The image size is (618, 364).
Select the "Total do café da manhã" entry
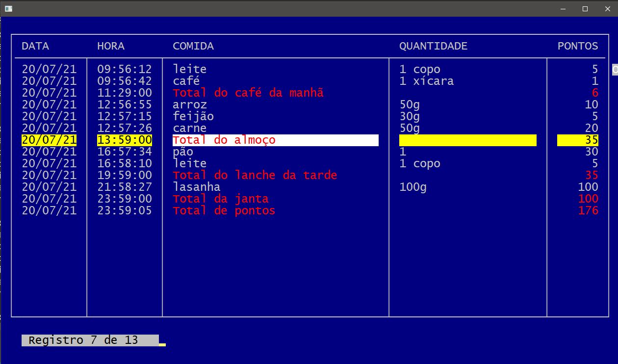point(248,93)
